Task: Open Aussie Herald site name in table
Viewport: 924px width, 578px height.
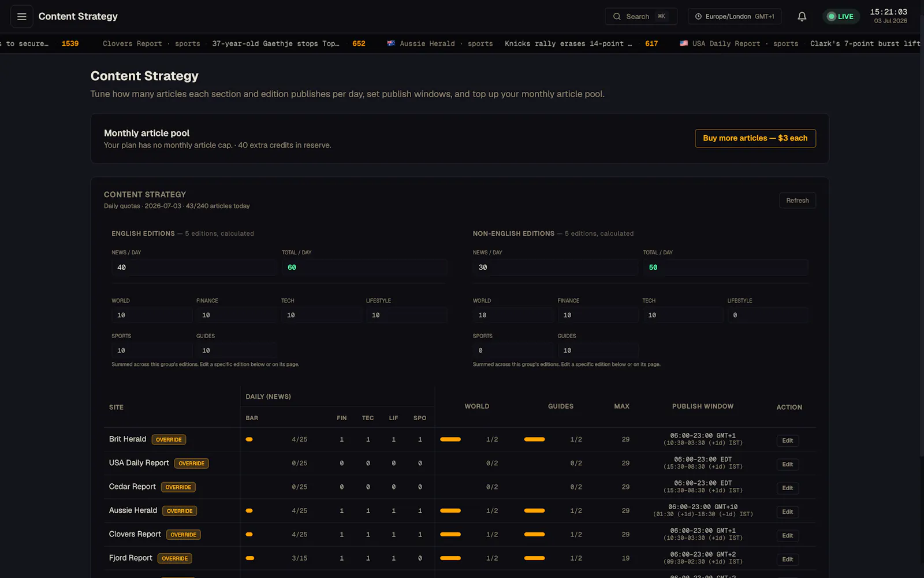Action: point(133,510)
